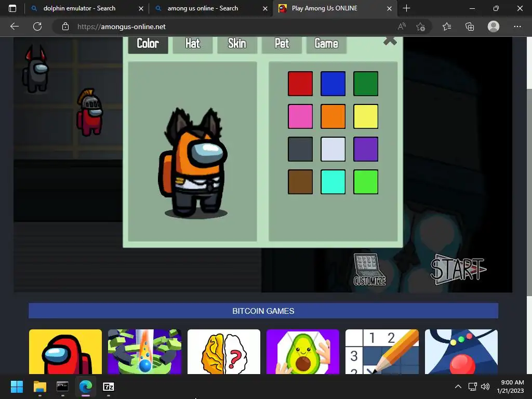Open the Favorites list icon
532x399 pixels.
447,26
